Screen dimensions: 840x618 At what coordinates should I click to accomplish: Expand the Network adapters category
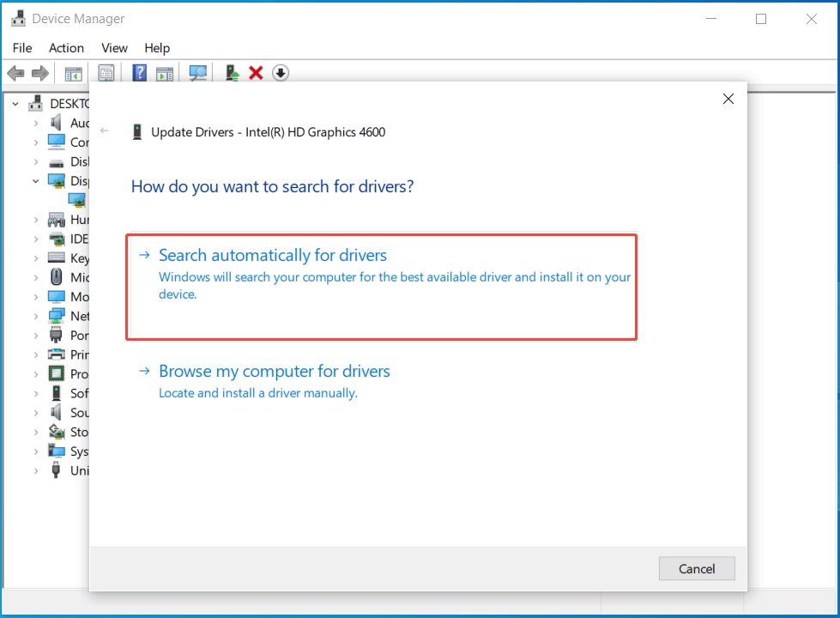click(x=34, y=315)
